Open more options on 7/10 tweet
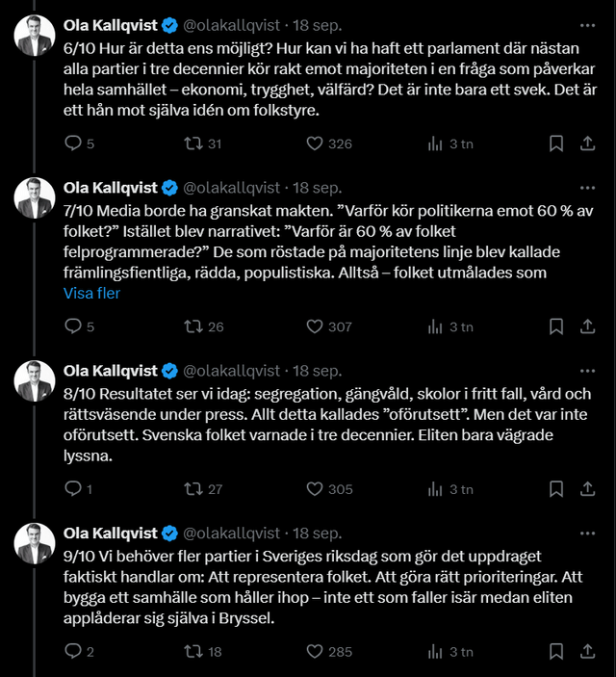Image resolution: width=616 pixels, height=677 pixels. pyautogui.click(x=587, y=187)
